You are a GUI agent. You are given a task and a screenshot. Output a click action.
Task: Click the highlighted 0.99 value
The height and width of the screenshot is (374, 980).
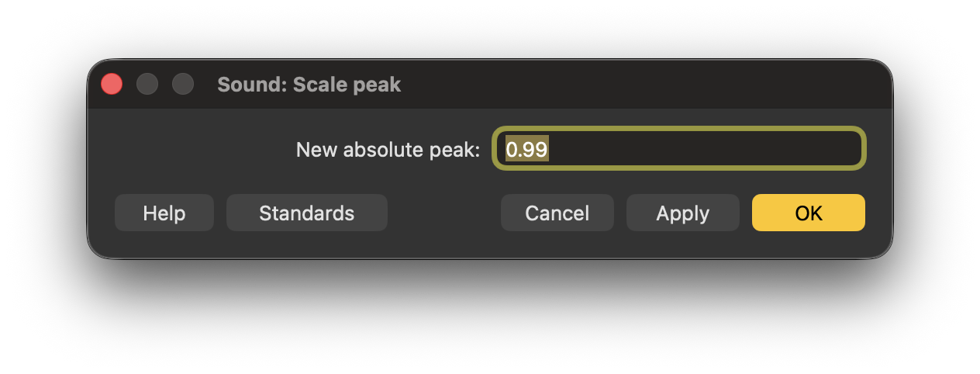point(527,148)
